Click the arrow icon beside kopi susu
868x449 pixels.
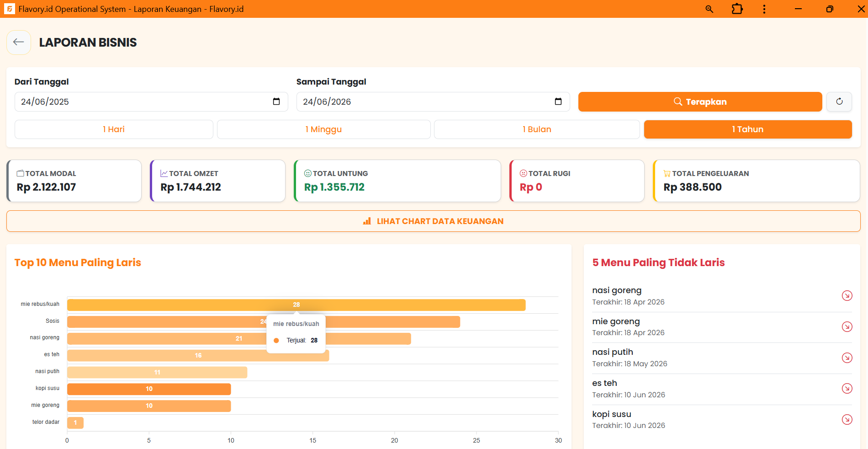(847, 419)
